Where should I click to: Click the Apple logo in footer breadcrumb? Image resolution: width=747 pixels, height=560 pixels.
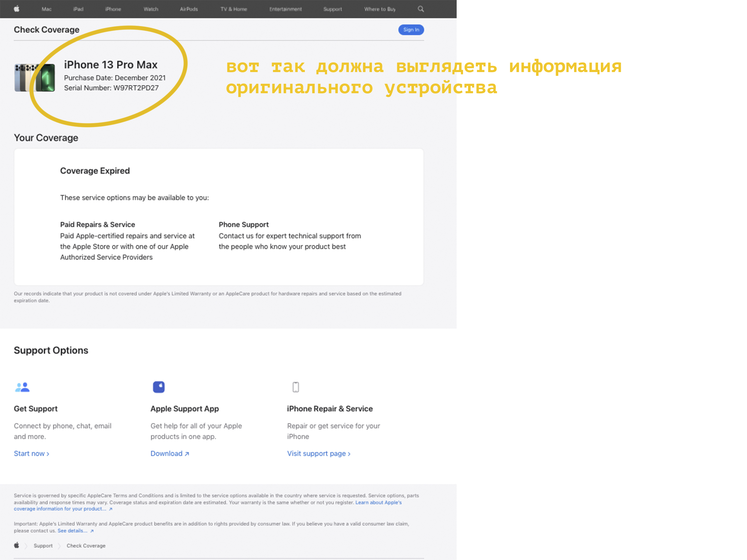(x=16, y=545)
